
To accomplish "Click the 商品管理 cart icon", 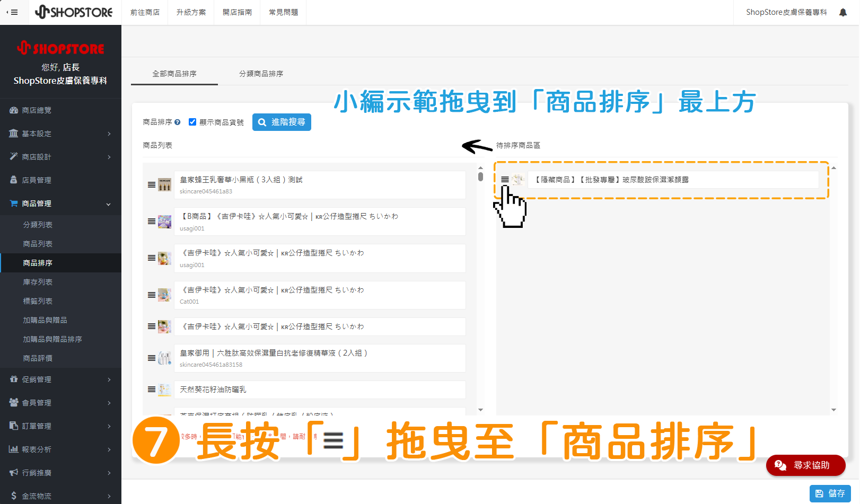I will tap(14, 204).
